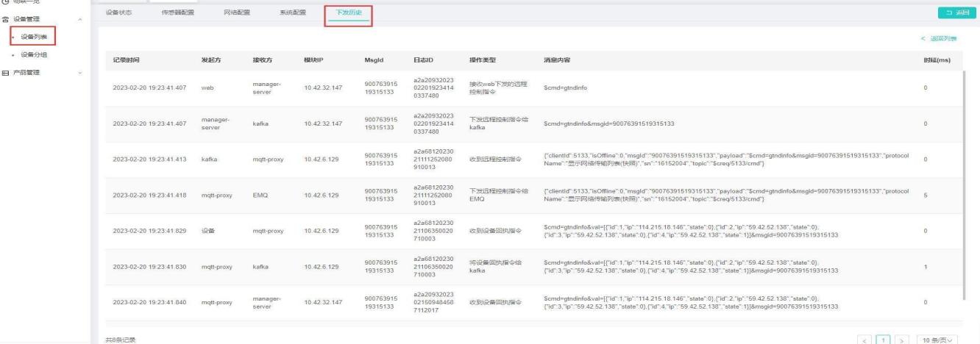Switch to the 设备状态 tab
This screenshot has width=980, height=344.
point(119,13)
